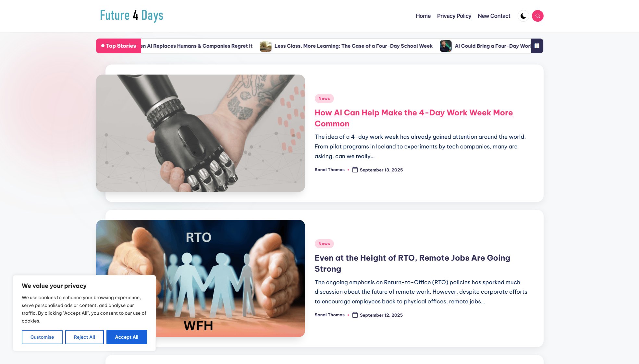Open the Four-Day School Week ticker story

(353, 46)
